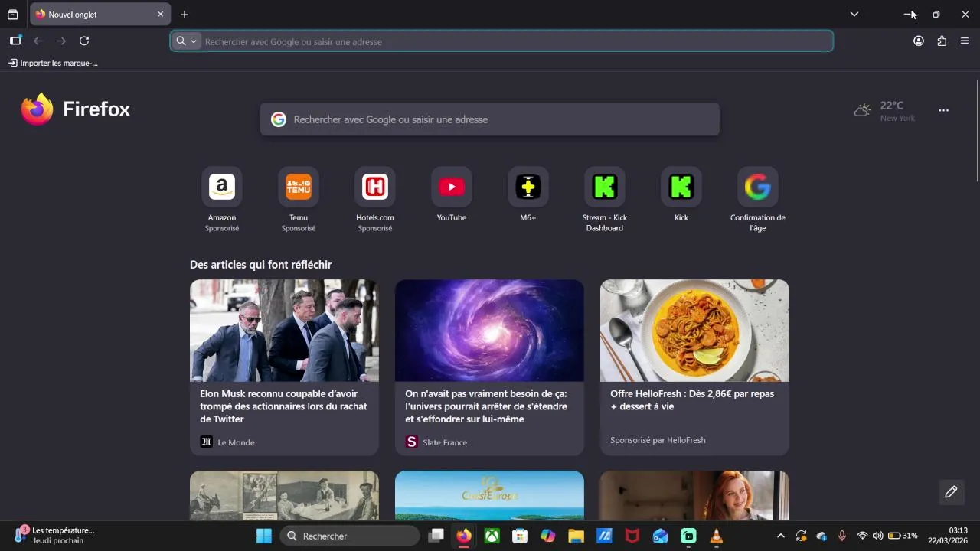Click the page vertical scrollbar

point(977,130)
